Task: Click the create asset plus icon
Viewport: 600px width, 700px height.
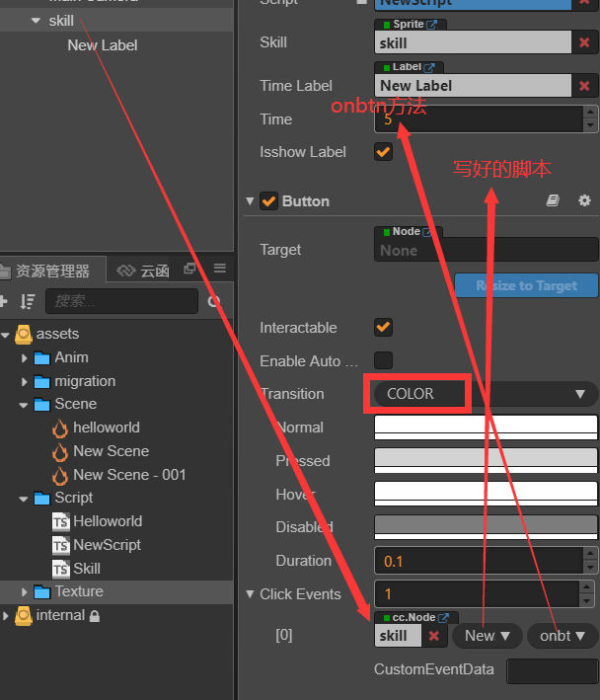Action: pos(3,301)
